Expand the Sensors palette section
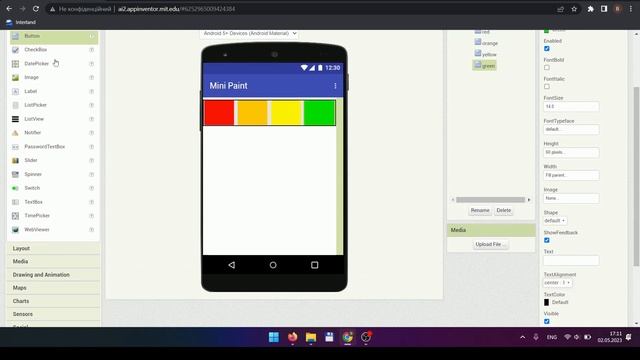640x360 pixels. coord(53,314)
